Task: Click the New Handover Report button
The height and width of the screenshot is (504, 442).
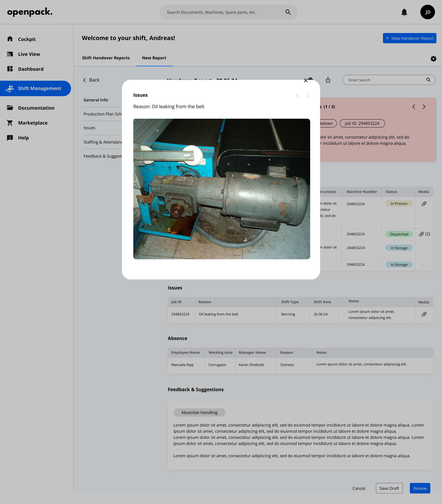Action: (x=409, y=38)
